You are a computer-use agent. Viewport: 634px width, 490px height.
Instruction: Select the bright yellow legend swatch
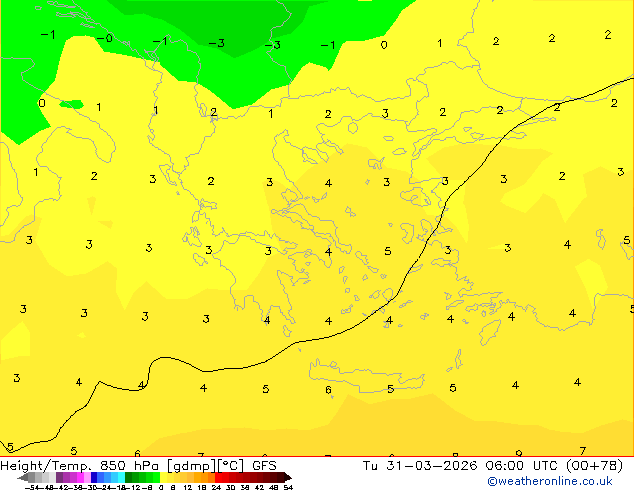163,477
